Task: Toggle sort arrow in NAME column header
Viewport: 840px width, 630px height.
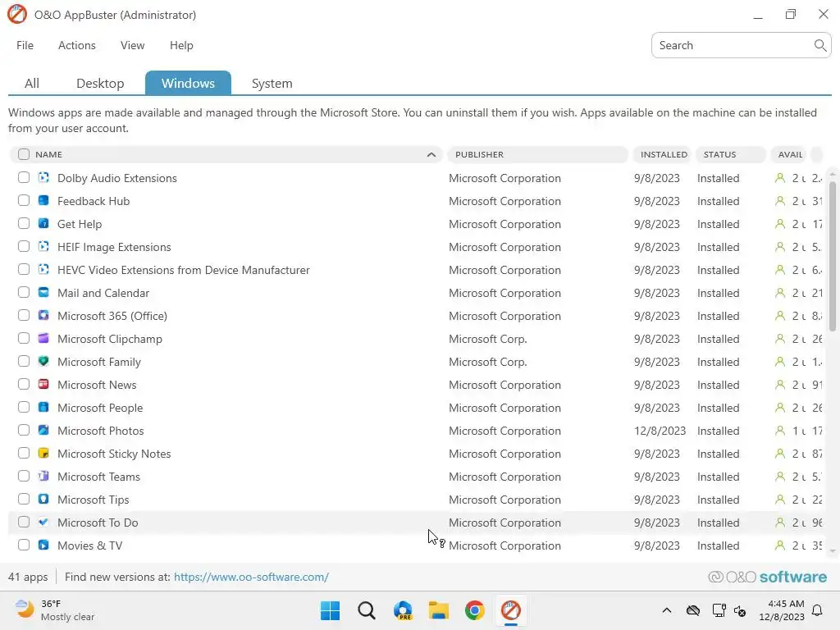Action: tap(431, 154)
